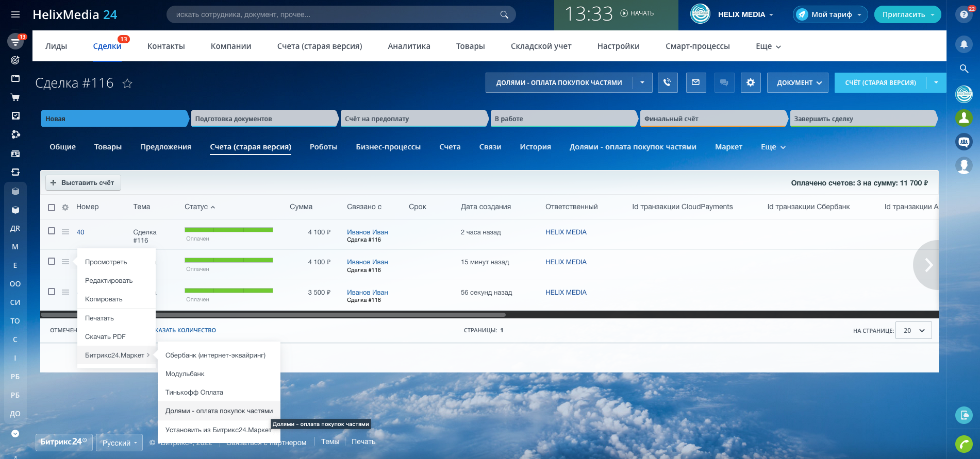Open grid settings gear next to Номер column
The width and height of the screenshot is (980, 459).
(x=65, y=207)
